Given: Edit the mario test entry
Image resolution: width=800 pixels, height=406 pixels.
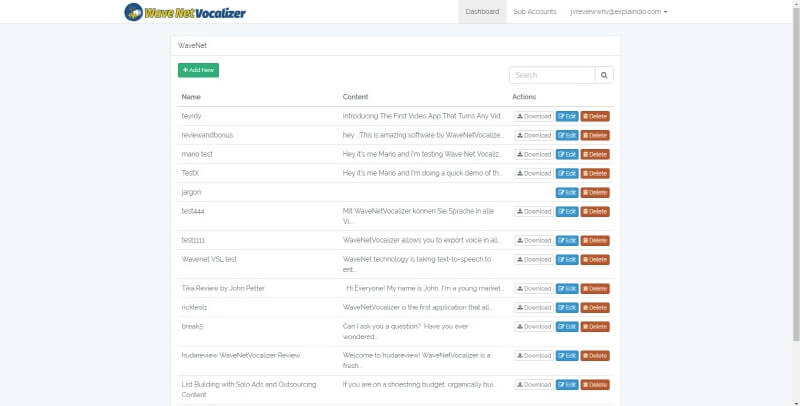Looking at the screenshot, I should (x=567, y=155).
